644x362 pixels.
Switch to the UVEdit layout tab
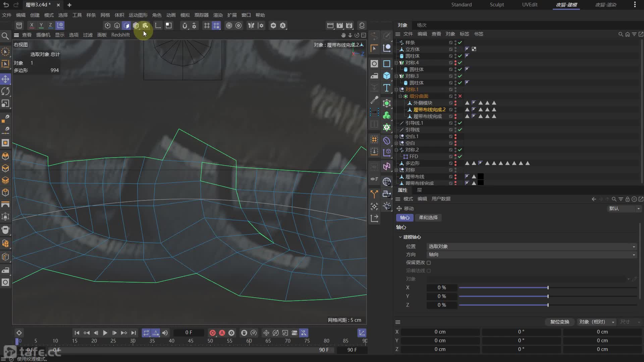coord(530,5)
